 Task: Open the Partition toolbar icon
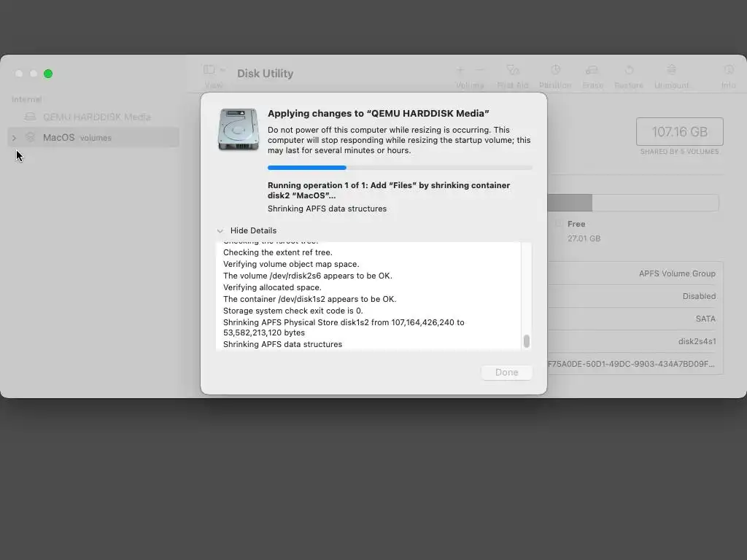(555, 70)
